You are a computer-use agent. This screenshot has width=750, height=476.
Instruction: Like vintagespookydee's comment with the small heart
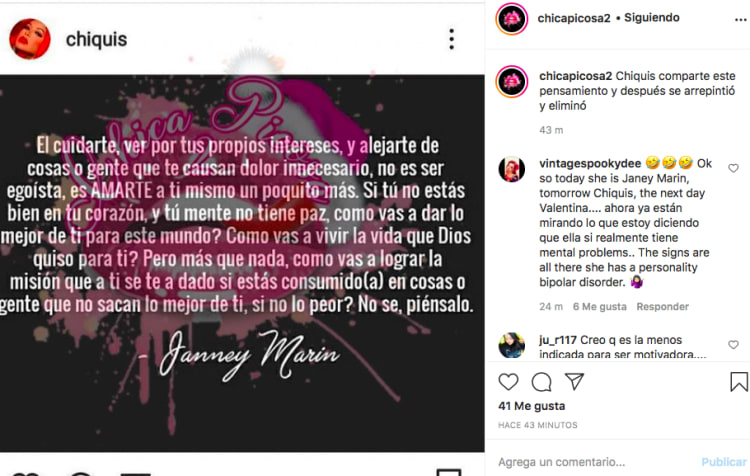[733, 168]
